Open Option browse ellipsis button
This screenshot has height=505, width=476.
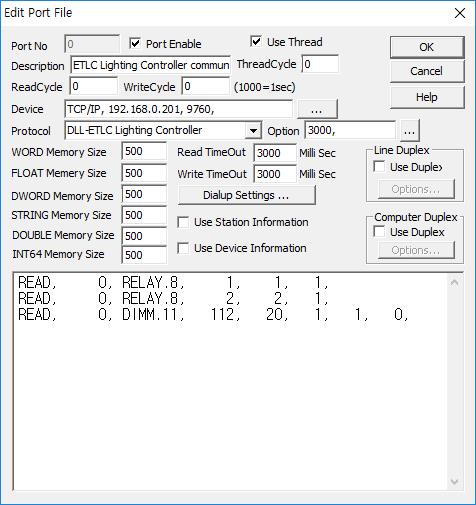(409, 131)
